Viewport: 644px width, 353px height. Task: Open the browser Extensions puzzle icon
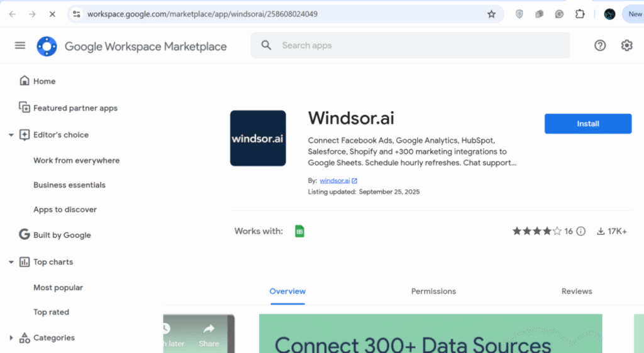click(580, 14)
